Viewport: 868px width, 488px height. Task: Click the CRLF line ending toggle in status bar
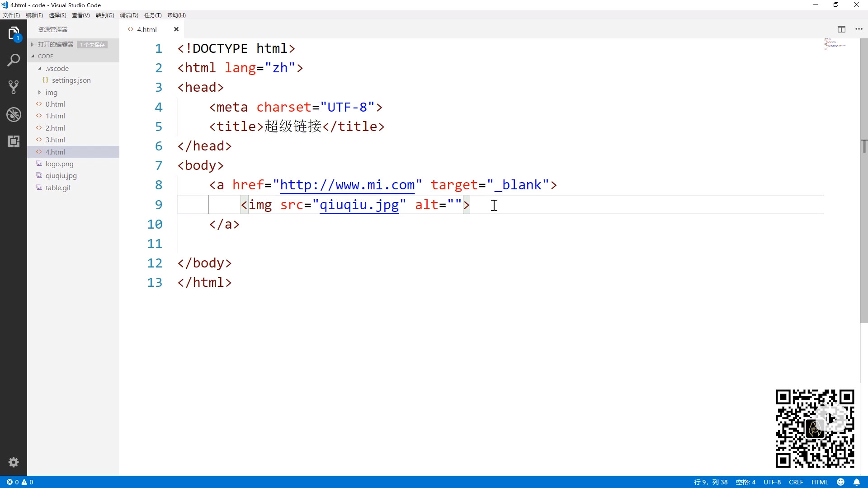pos(796,482)
